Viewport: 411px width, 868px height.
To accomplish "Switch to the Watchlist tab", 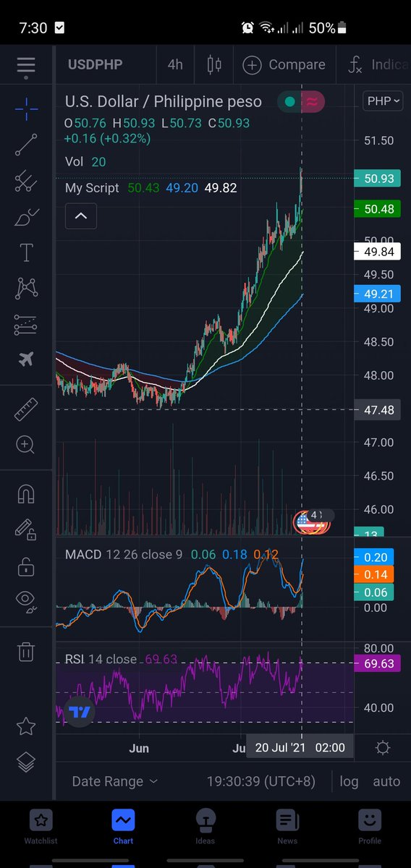I will [41, 826].
